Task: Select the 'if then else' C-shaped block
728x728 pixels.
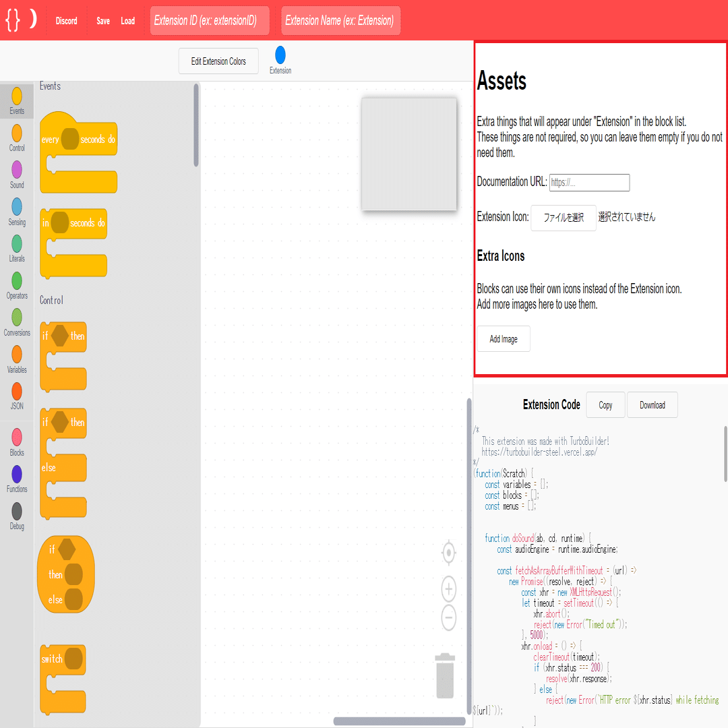Action: click(x=63, y=463)
